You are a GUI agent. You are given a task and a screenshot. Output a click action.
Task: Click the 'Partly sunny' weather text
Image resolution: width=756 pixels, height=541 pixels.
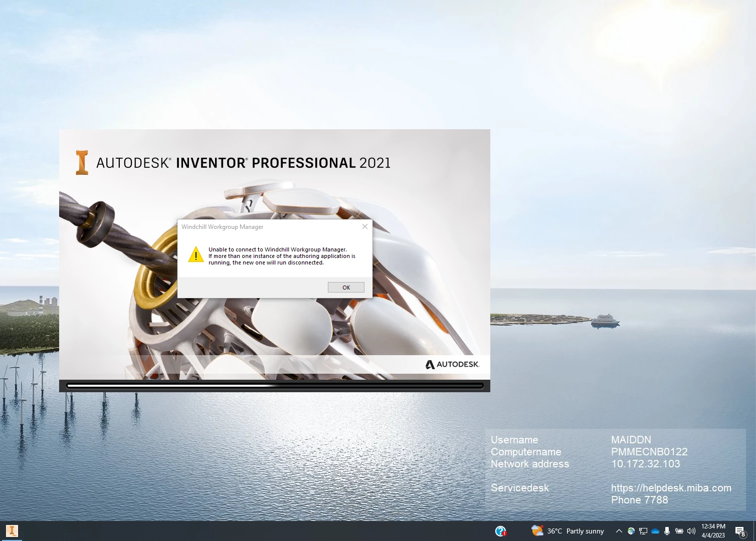click(585, 531)
